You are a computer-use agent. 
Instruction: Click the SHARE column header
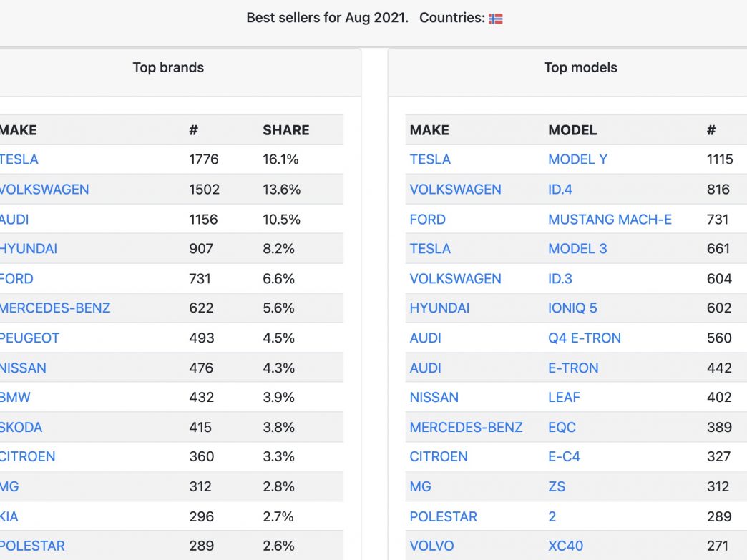tap(286, 130)
